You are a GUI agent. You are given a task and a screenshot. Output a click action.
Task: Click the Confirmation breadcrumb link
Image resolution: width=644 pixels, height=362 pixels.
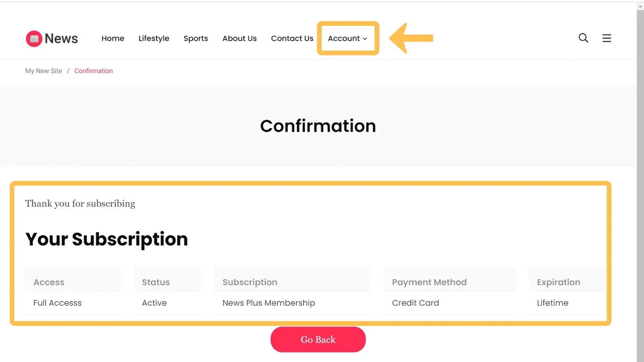[93, 71]
